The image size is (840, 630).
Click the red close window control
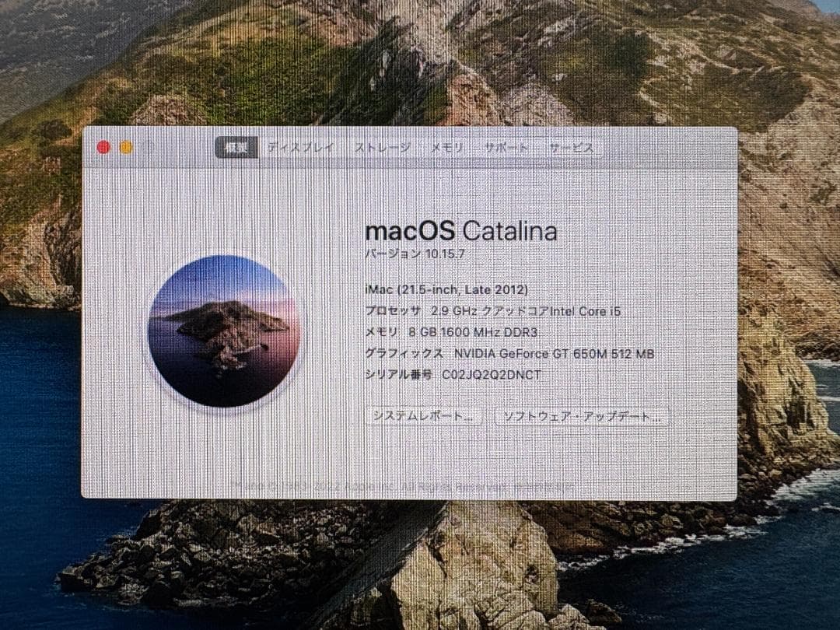[x=103, y=145]
